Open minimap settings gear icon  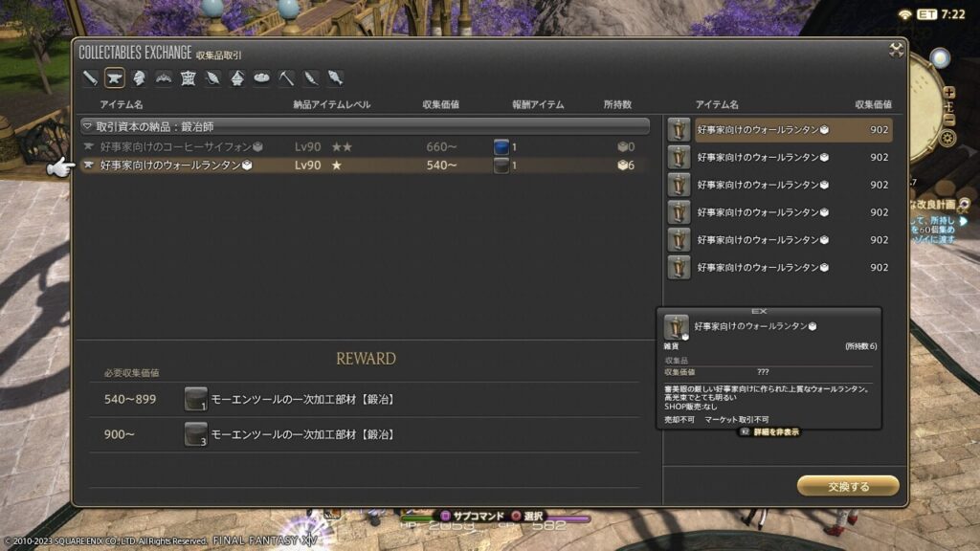point(947,138)
